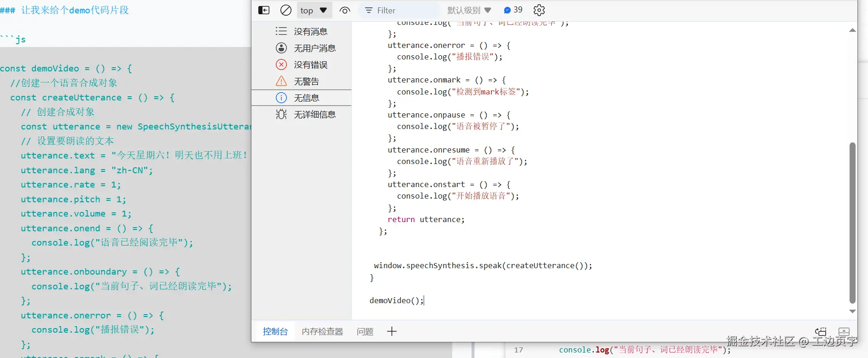Image resolution: width=868 pixels, height=358 pixels.
Task: Click utterance.onerror line in console
Action: pyautogui.click(x=449, y=45)
